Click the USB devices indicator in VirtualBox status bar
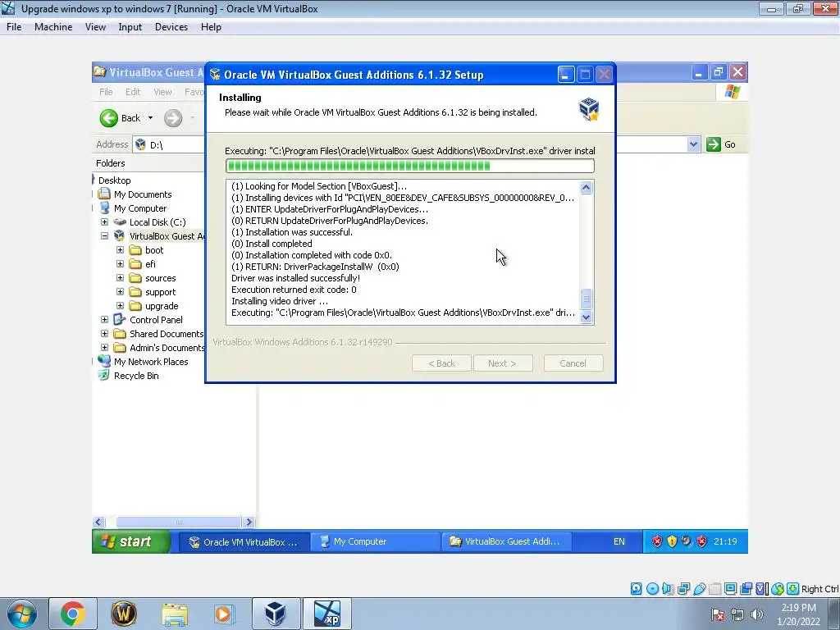Viewport: 840px width, 630px height. pos(699,589)
